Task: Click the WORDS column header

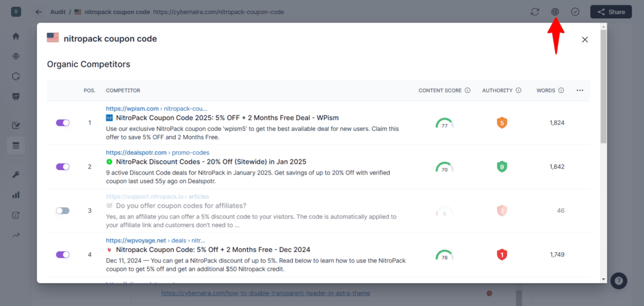Action: pyautogui.click(x=546, y=91)
